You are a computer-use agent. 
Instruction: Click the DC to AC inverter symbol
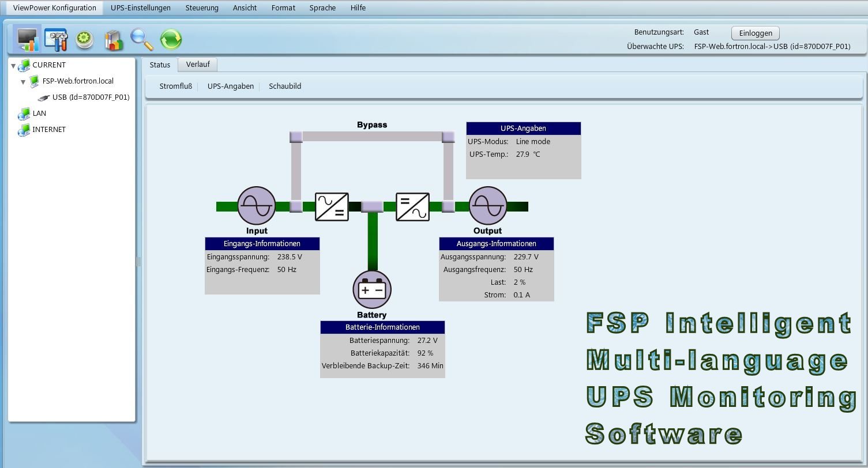[x=412, y=206]
